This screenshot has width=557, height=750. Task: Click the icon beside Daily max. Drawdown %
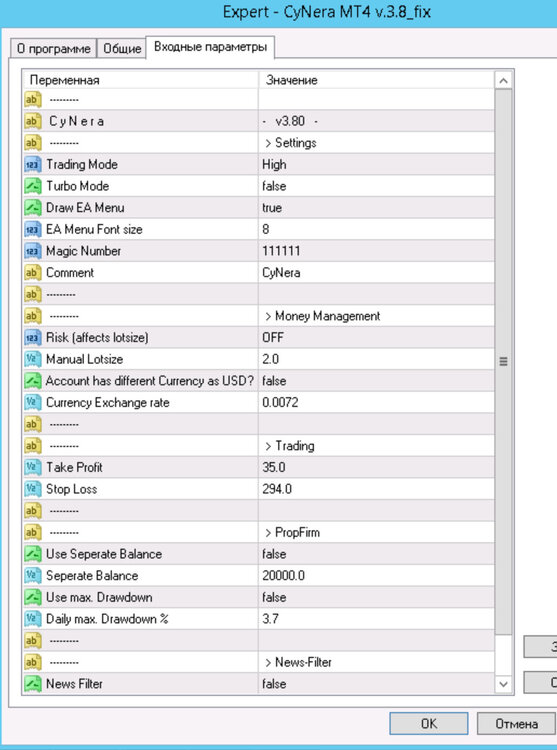click(x=33, y=619)
